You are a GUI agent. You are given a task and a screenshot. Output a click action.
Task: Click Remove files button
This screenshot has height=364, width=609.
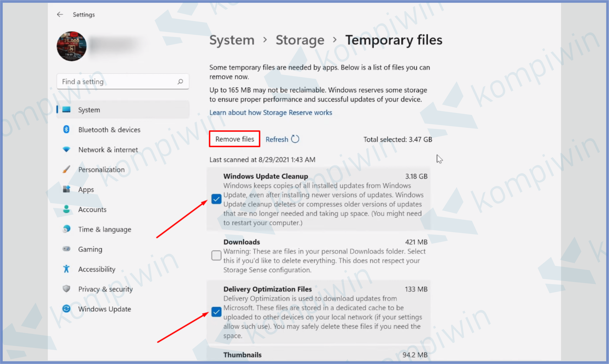tap(235, 139)
